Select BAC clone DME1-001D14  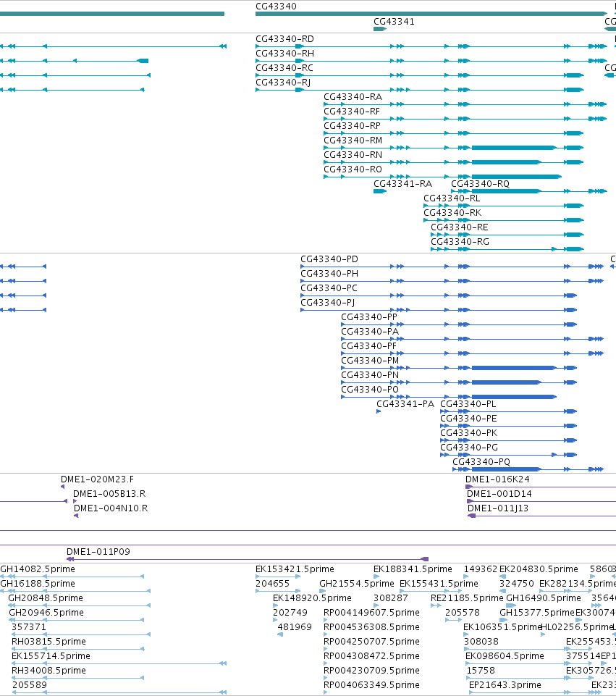499,494
